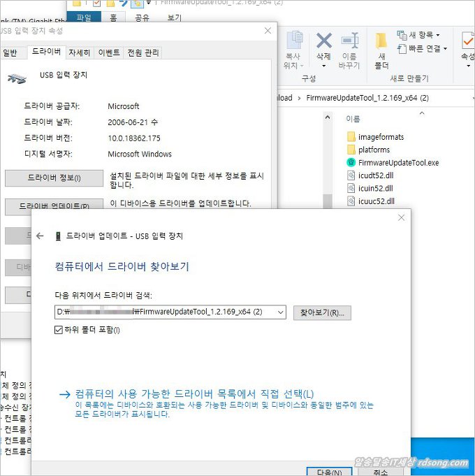Expand the driver search location dropdown
The width and height of the screenshot is (475, 476).
pos(279,312)
